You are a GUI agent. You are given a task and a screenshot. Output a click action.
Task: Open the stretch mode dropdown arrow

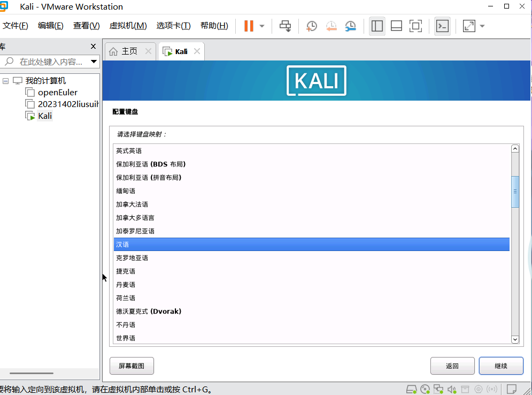(x=482, y=26)
